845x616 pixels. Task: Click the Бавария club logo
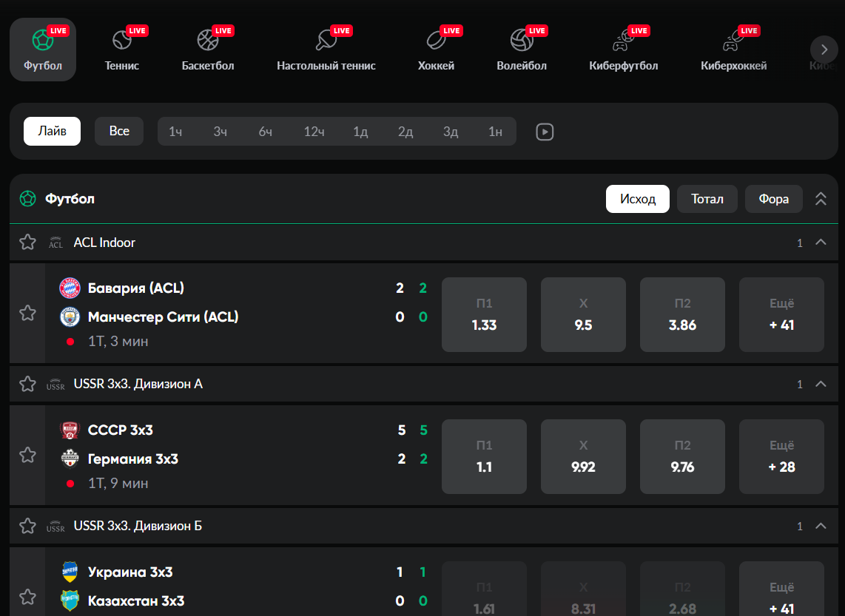point(70,288)
